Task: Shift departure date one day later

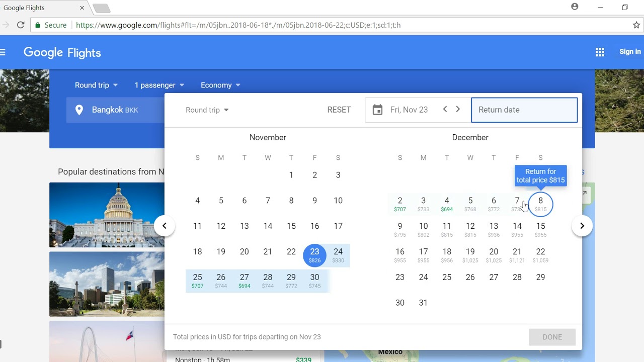Action: coord(458,109)
